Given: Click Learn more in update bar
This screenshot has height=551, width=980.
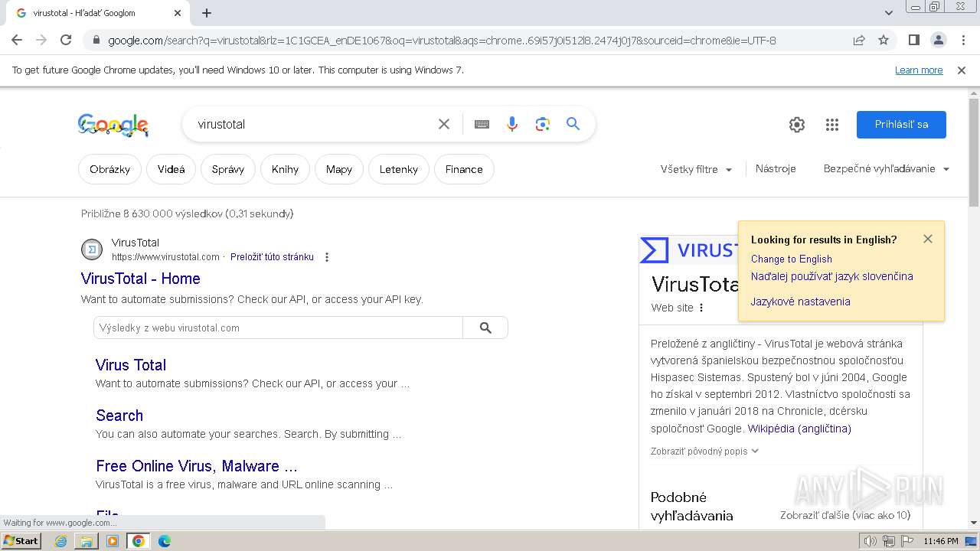Looking at the screenshot, I should click(919, 70).
